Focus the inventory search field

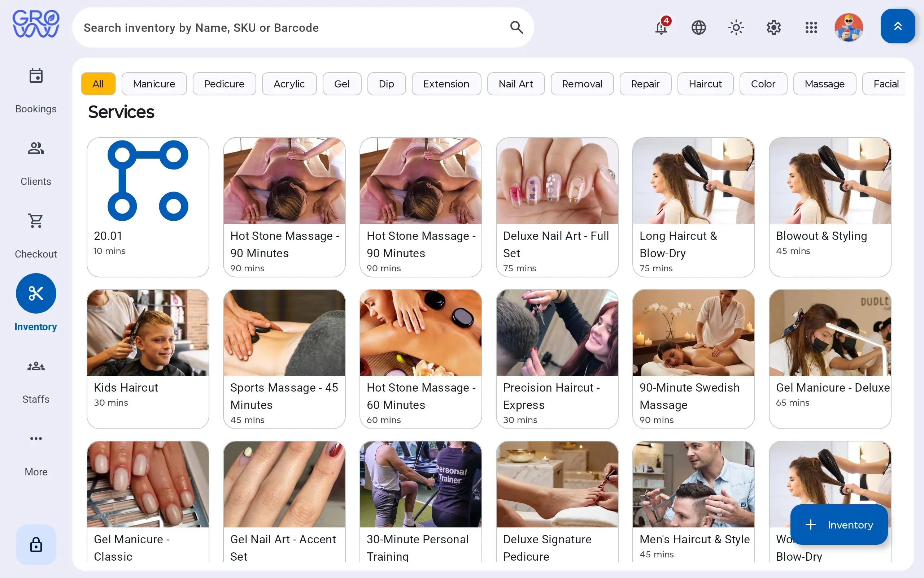pos(303,27)
